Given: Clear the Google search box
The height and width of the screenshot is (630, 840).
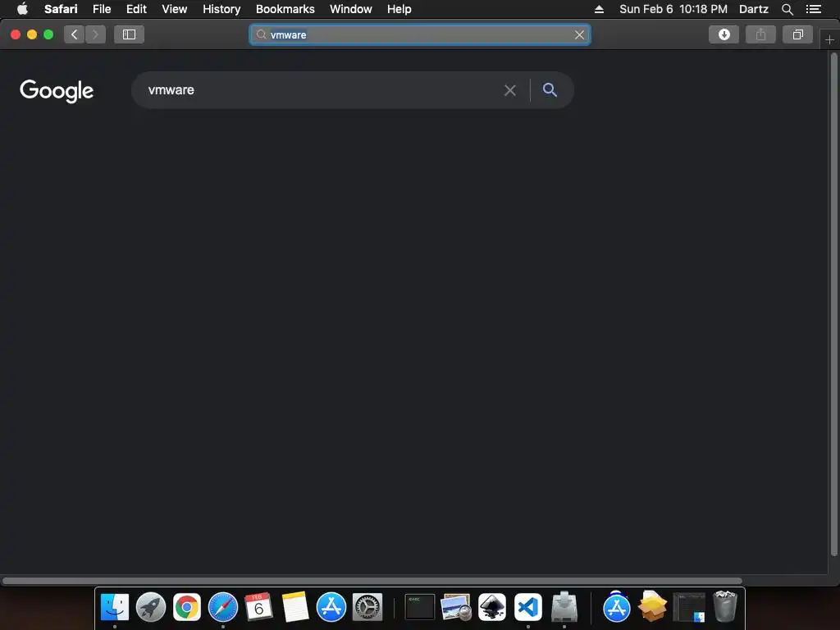Looking at the screenshot, I should (510, 90).
